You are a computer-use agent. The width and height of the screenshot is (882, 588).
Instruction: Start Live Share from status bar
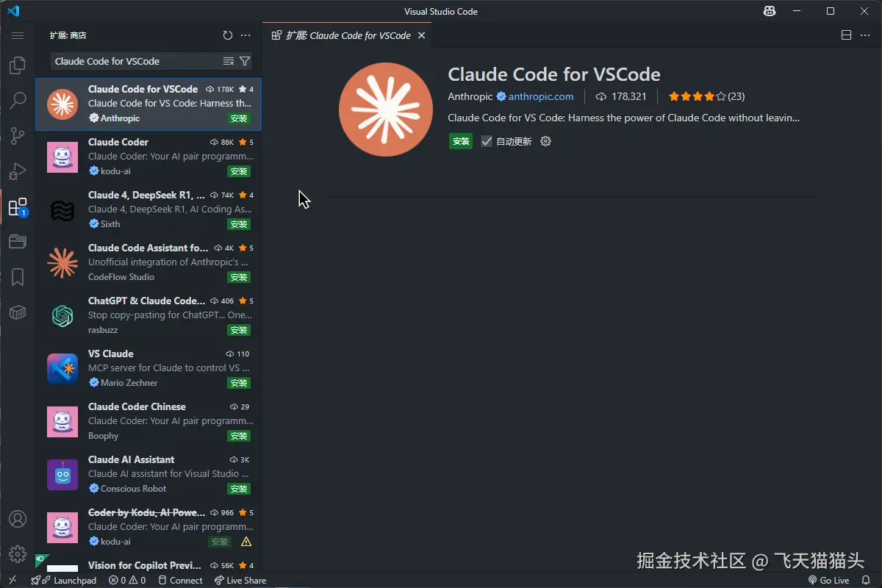pyautogui.click(x=240, y=581)
